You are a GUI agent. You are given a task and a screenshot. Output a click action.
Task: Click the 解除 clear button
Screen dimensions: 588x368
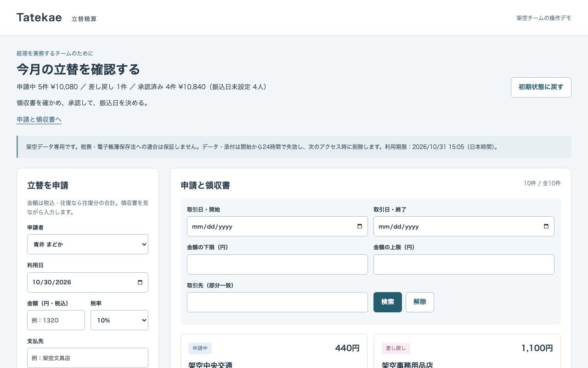click(x=420, y=302)
